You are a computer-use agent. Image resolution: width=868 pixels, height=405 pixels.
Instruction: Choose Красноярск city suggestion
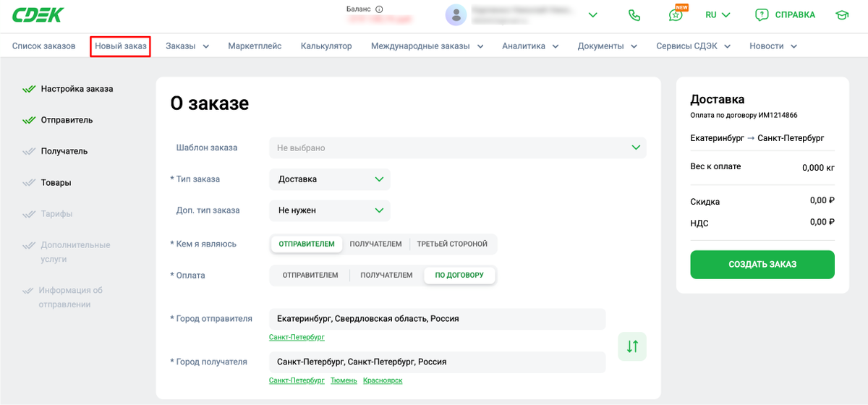[383, 380]
